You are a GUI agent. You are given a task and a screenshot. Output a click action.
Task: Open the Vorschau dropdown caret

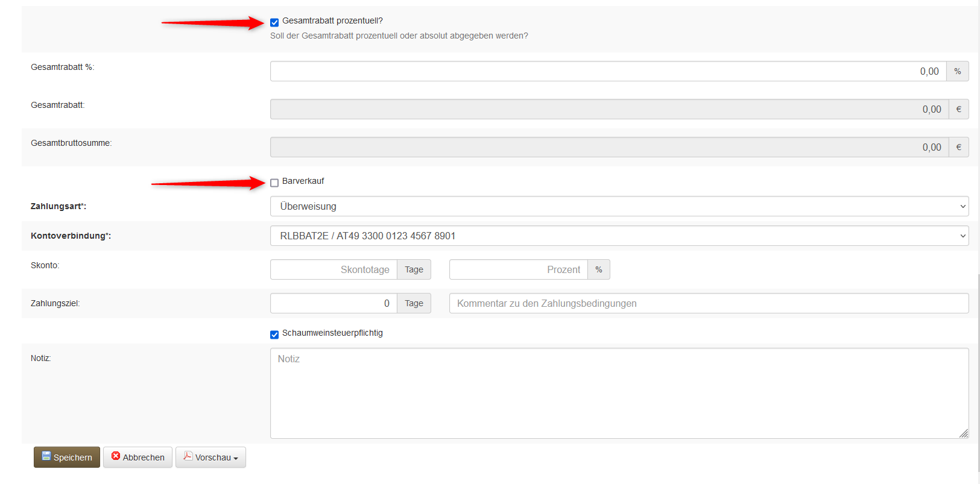click(x=236, y=459)
